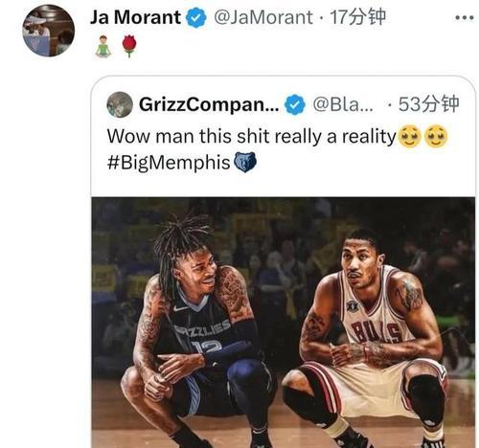Open the image of two crouching players

click(284, 323)
